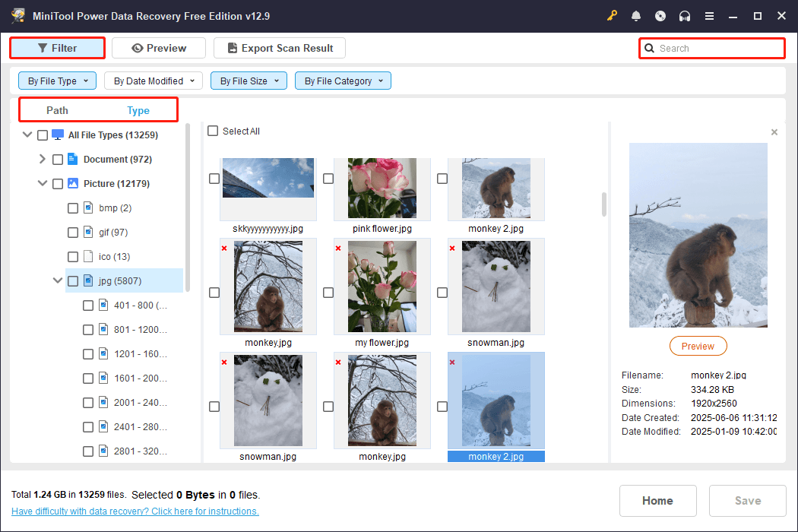
Task: Click the jpg file icon
Action: pos(88,281)
